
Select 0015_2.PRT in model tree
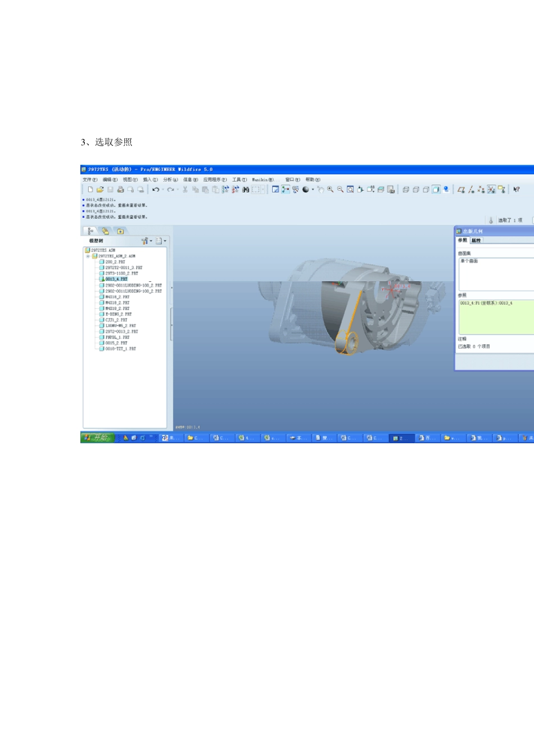click(116, 343)
